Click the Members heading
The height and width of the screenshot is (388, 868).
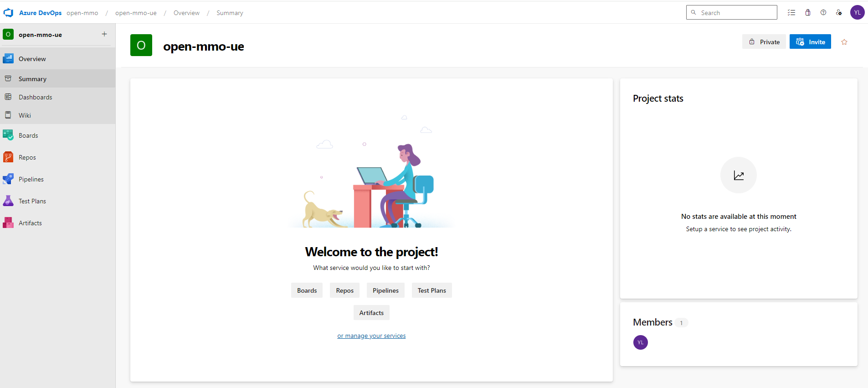click(652, 322)
